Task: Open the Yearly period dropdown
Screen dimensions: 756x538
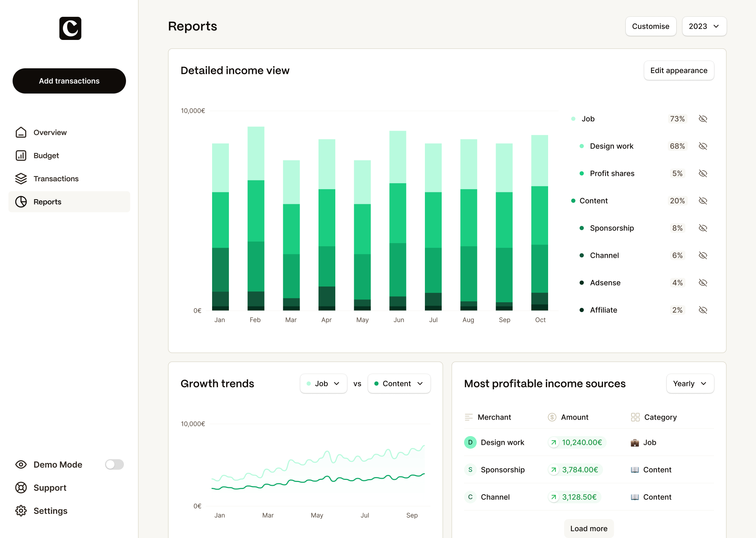Action: (x=690, y=384)
